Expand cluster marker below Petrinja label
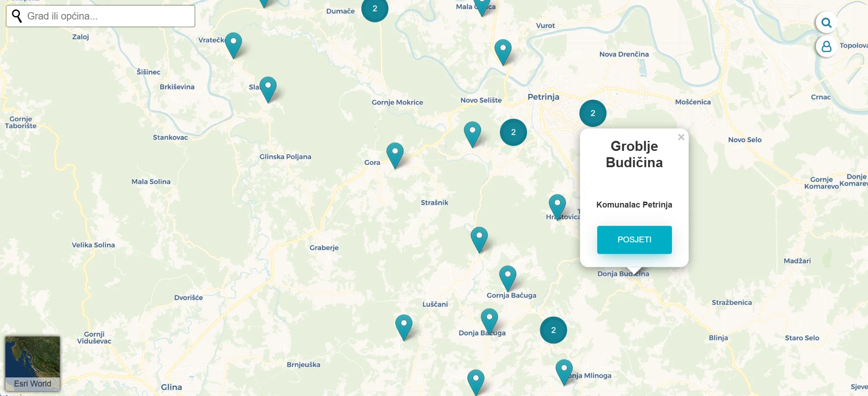The width and height of the screenshot is (868, 396). [x=592, y=113]
